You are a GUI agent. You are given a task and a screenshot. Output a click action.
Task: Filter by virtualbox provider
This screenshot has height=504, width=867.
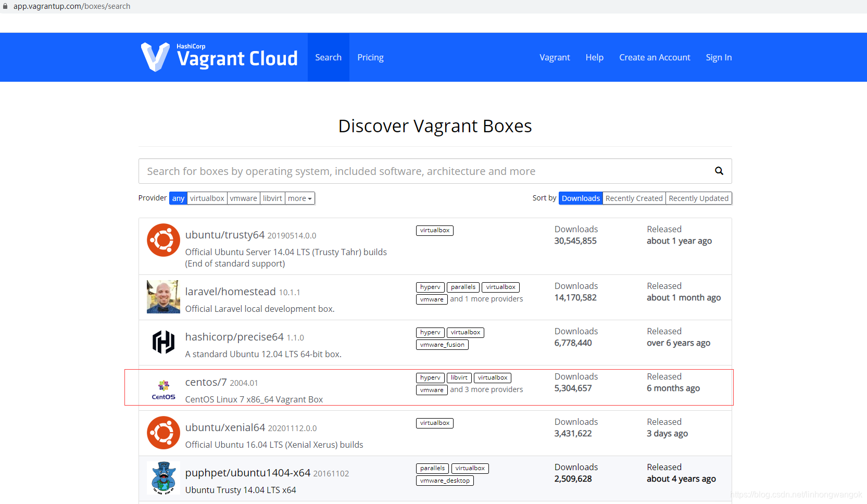[x=207, y=198]
